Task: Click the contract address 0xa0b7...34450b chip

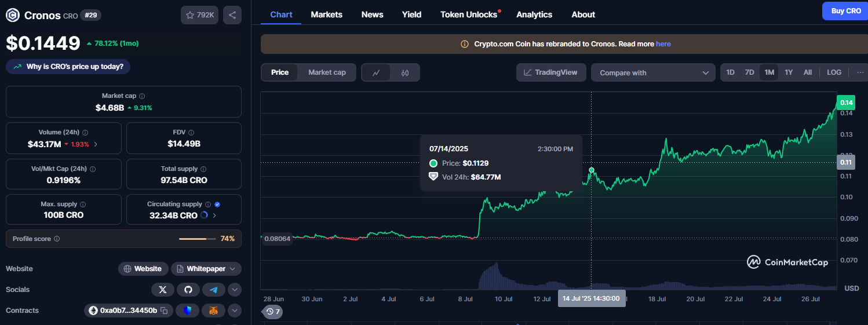Action: point(128,311)
